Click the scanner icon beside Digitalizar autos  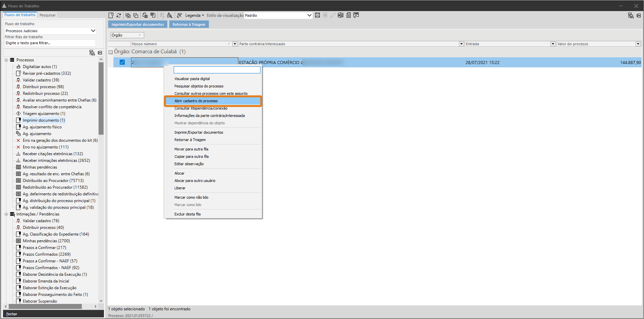pyautogui.click(x=18, y=67)
